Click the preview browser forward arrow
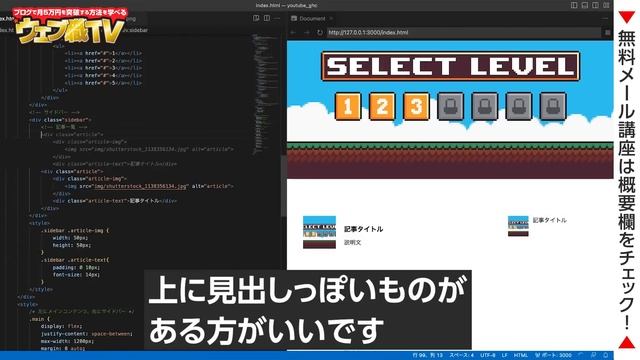Viewport: 640px width, 360px height. click(x=307, y=32)
